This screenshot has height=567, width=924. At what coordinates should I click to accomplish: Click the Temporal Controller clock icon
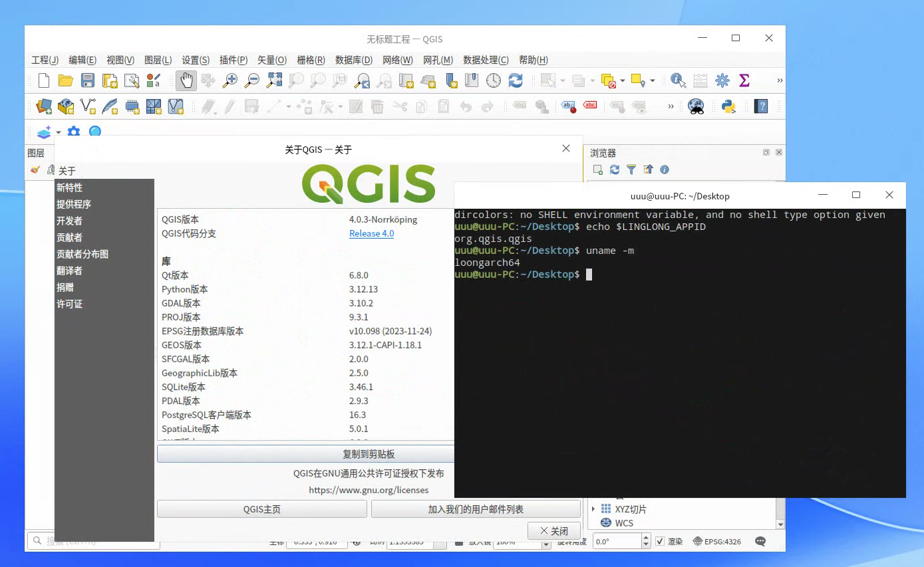click(x=494, y=80)
